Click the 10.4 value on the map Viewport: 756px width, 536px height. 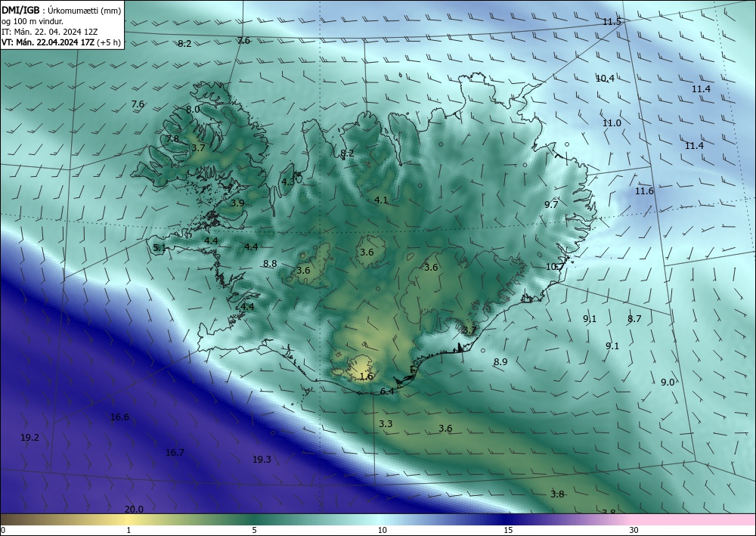coord(605,79)
